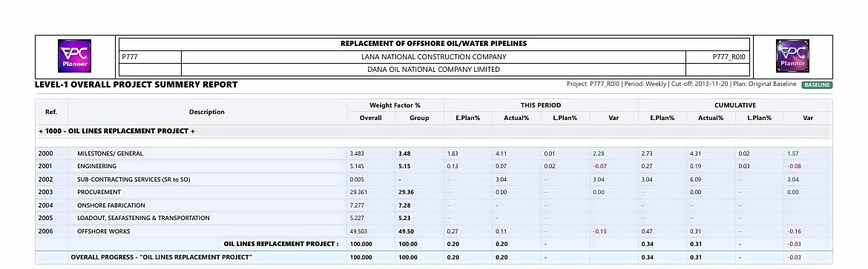Image resolution: width=868 pixels, height=269 pixels.
Task: Click Milestones cumulative E.Plan value 2.73
Action: tap(647, 153)
